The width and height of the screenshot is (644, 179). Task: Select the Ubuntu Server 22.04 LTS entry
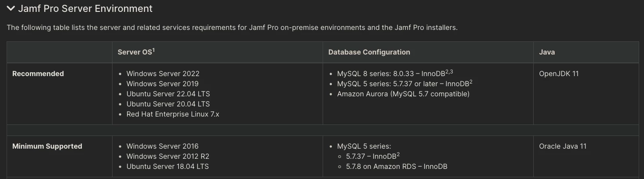(168, 94)
